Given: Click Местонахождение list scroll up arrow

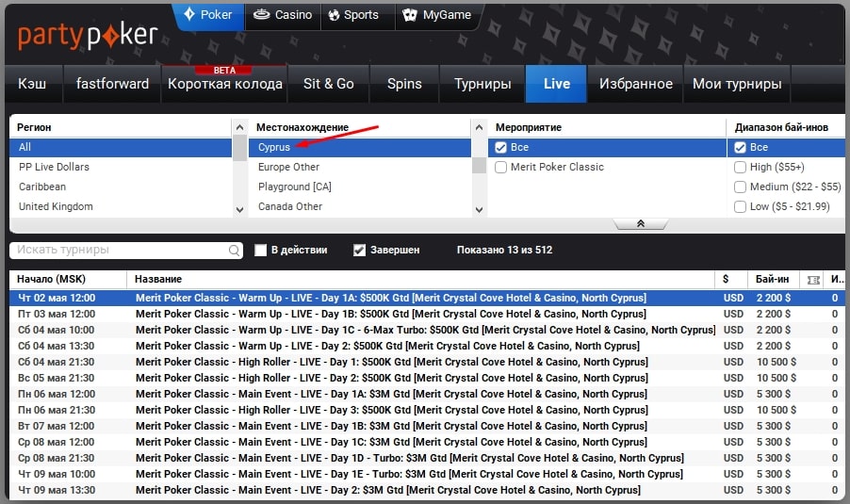Looking at the screenshot, I should pyautogui.click(x=479, y=127).
